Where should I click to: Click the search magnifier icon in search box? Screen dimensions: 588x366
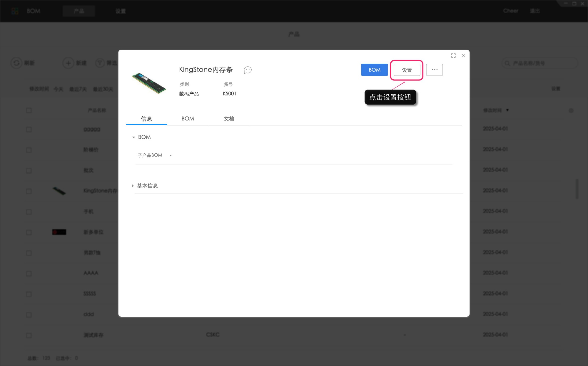507,63
